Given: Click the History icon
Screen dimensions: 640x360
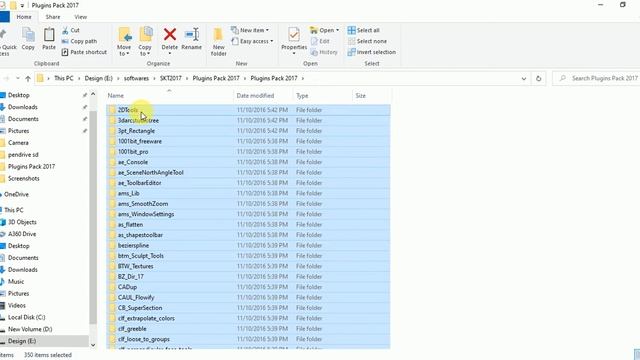Looking at the screenshot, I should (314, 52).
